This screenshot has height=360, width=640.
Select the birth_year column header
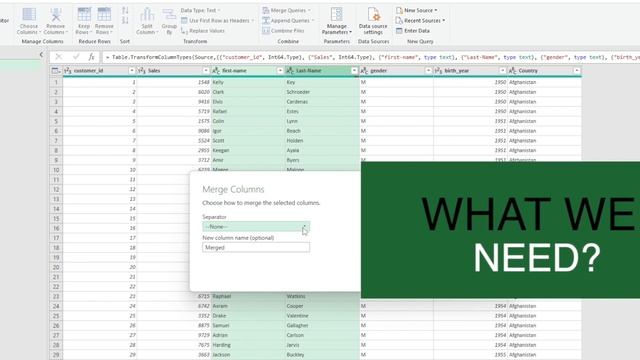point(470,71)
